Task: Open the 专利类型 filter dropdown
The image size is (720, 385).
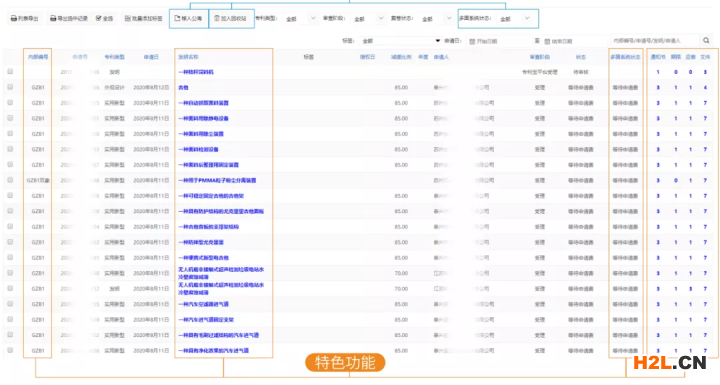Action: pos(300,18)
